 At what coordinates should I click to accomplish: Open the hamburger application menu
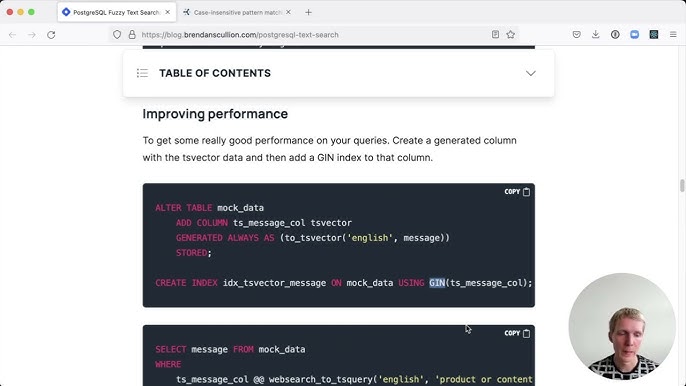pyautogui.click(x=673, y=35)
